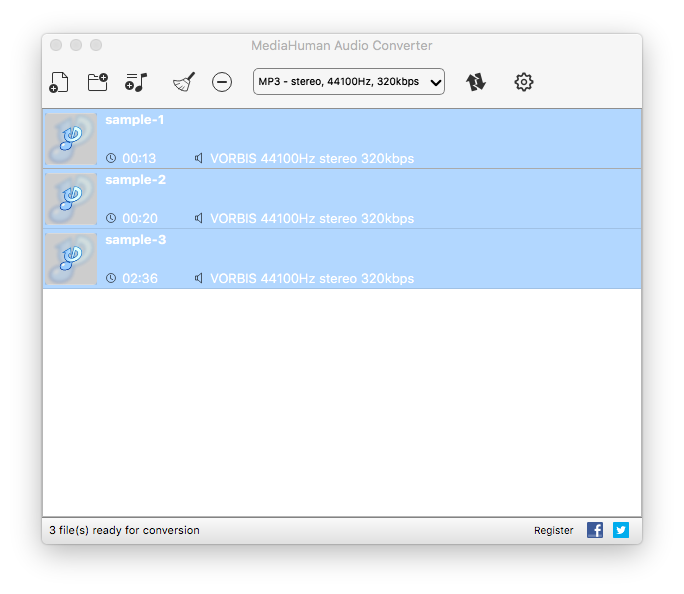
Task: Open the Facebook icon in the status bar
Action: point(595,530)
